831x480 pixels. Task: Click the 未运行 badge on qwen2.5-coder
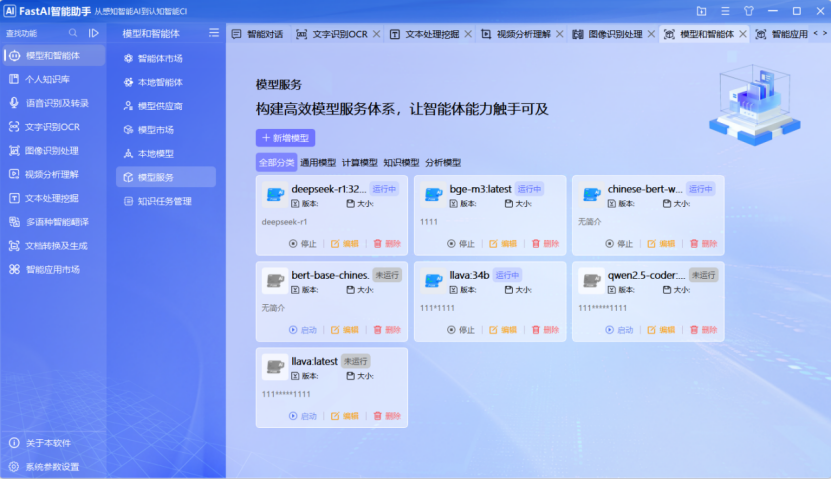coord(703,275)
